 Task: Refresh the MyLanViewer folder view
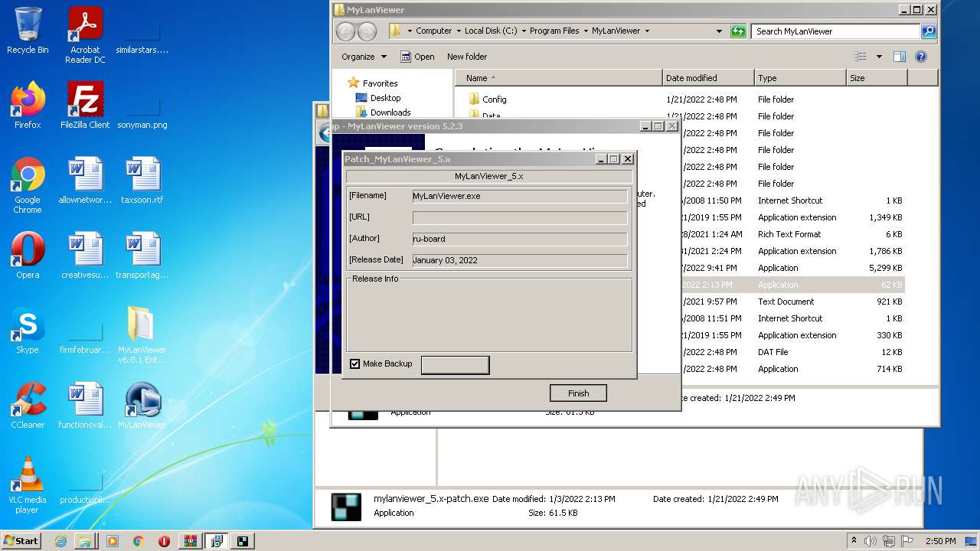pos(738,31)
